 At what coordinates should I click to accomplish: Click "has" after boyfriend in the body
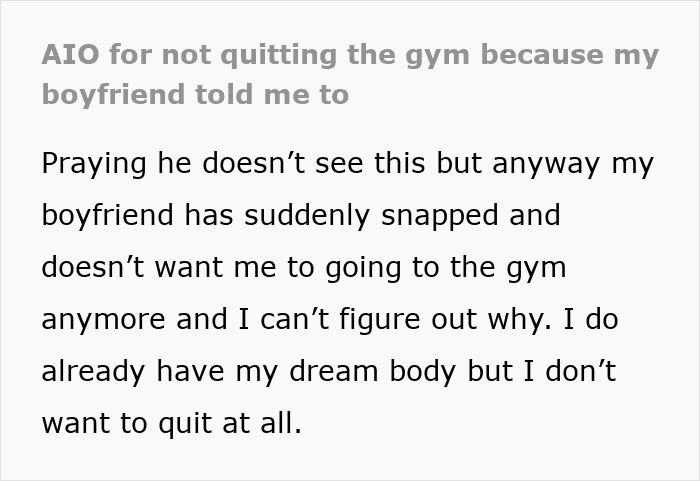point(209,215)
